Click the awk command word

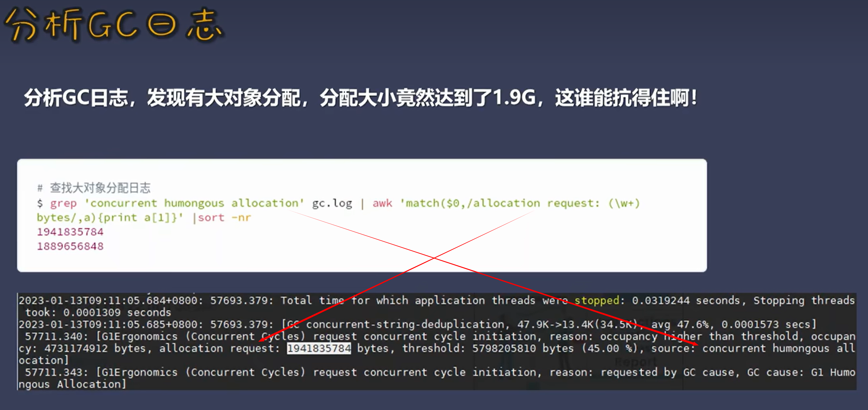382,203
